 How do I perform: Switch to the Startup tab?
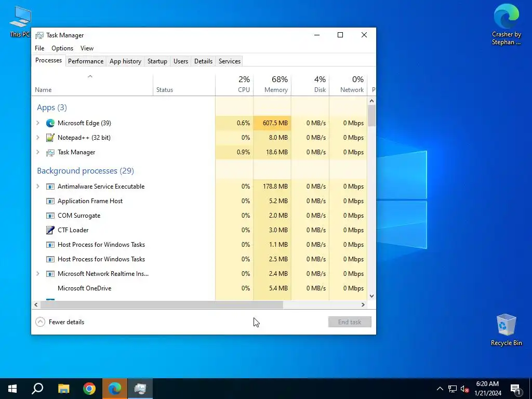157,61
